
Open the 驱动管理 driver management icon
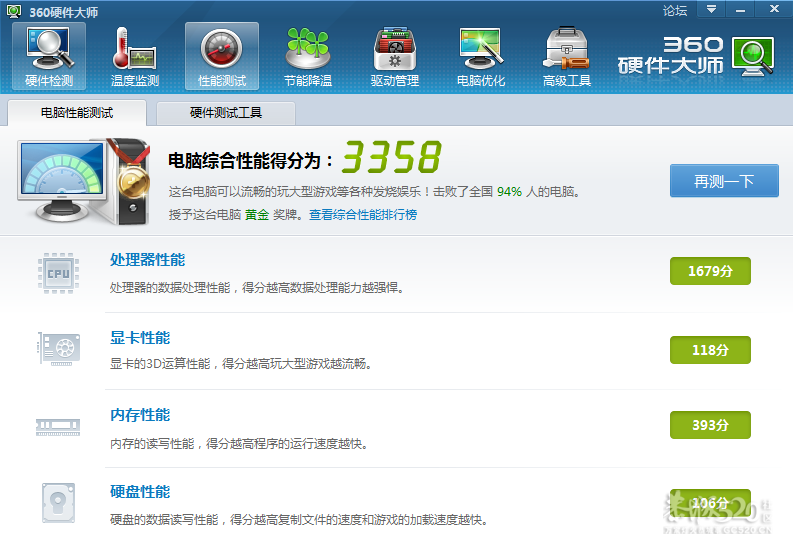tap(394, 56)
